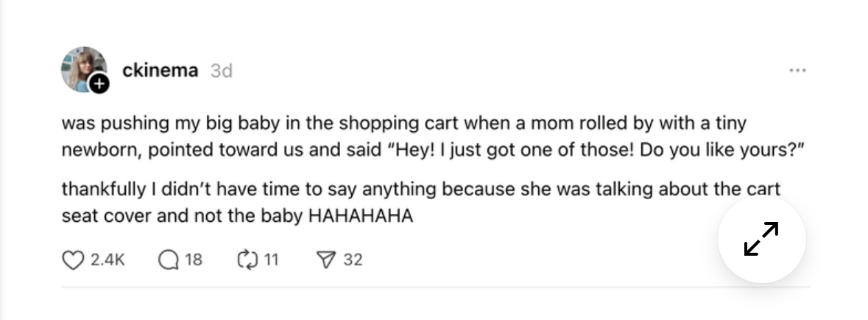
Task: Click the 2.4K likes count
Action: (107, 260)
